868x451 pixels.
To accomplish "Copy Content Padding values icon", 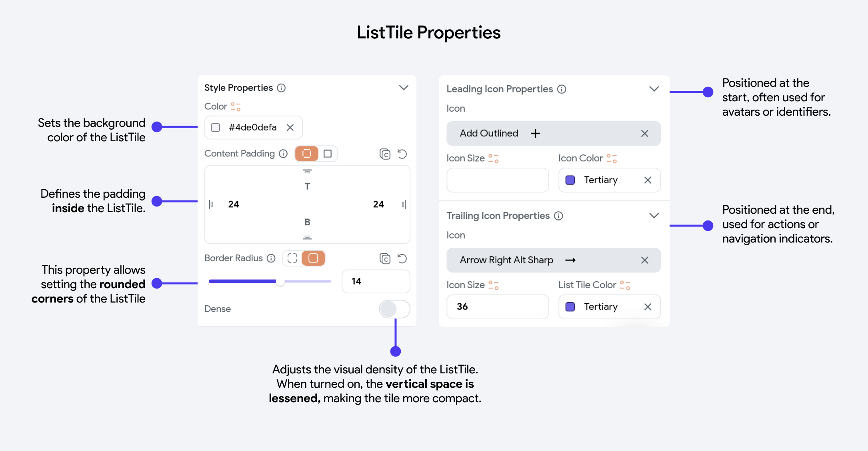I will pos(385,154).
